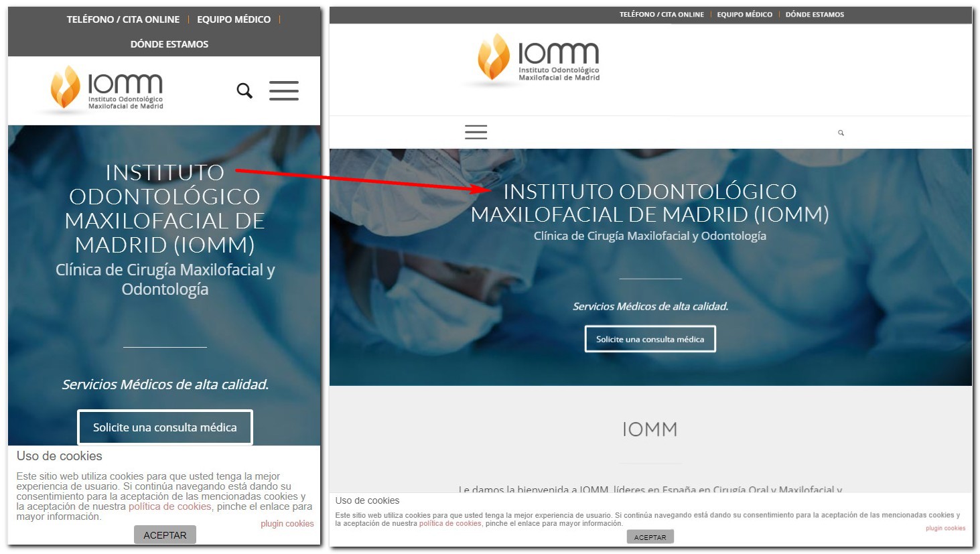Click plugin cookies link in mobile banner
The image size is (980, 554).
pyautogui.click(x=287, y=524)
